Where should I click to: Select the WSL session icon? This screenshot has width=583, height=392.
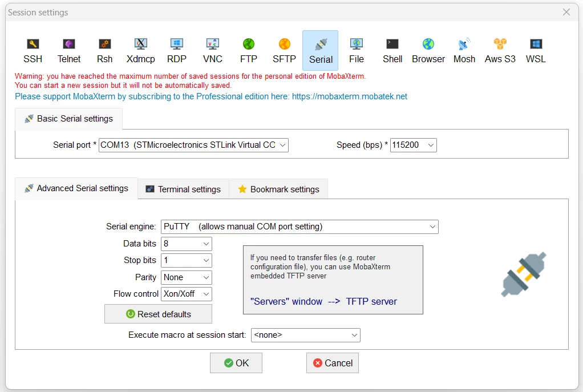click(x=536, y=51)
